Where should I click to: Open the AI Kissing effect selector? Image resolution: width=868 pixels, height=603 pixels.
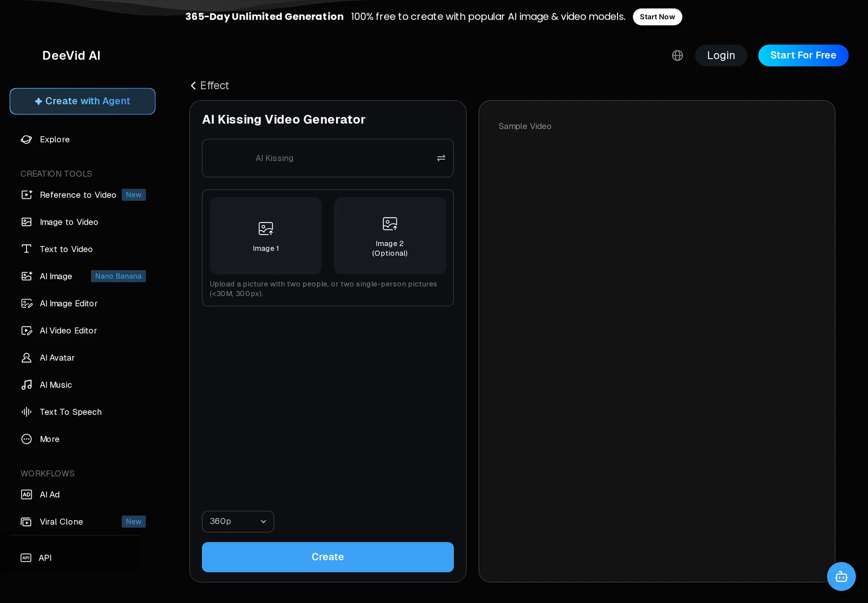pos(327,158)
